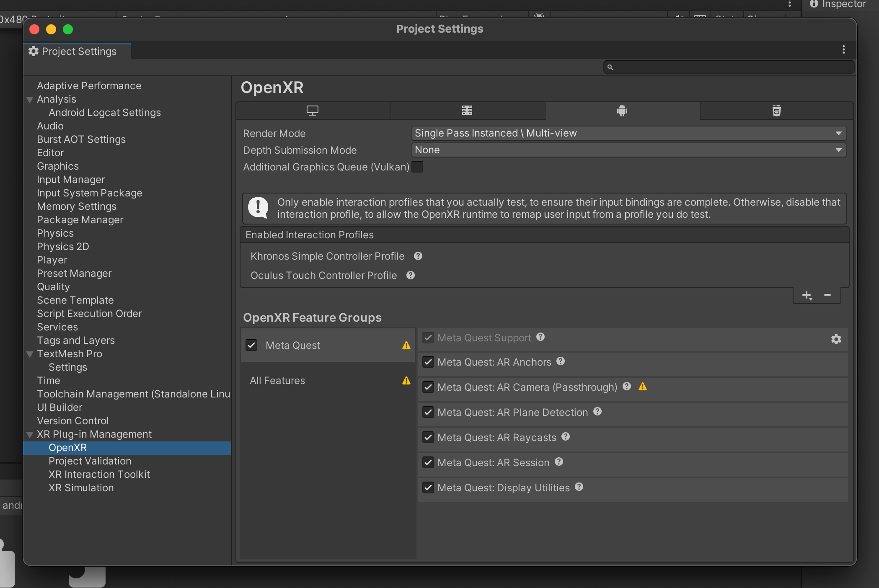Enable Additional Graphics Queue (Vulkan)
The image size is (879, 588).
pyautogui.click(x=417, y=167)
